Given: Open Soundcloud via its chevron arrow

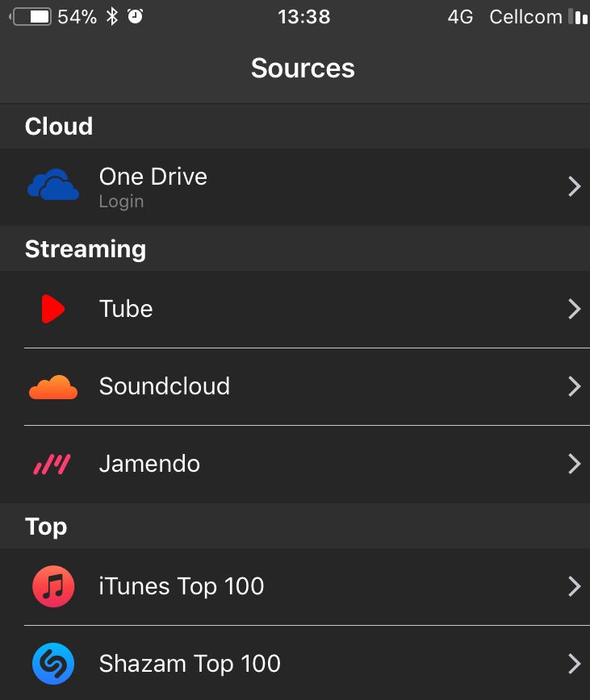Looking at the screenshot, I should (x=575, y=386).
